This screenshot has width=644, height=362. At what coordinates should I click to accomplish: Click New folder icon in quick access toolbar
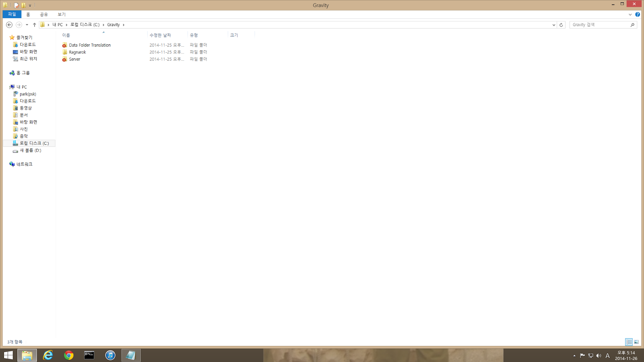(24, 5)
